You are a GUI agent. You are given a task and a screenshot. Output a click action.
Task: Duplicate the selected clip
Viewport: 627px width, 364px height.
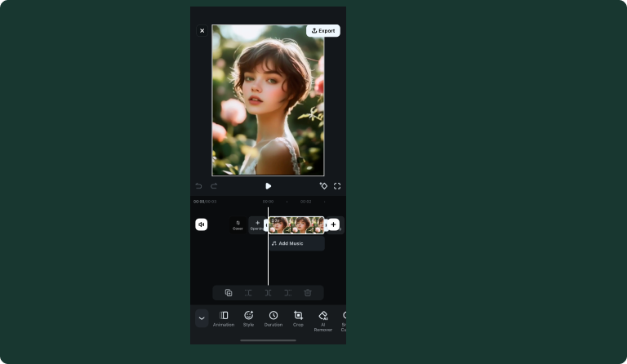pos(229,293)
